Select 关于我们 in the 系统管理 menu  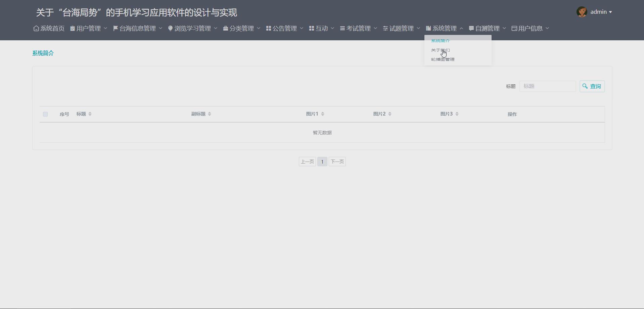(x=441, y=50)
